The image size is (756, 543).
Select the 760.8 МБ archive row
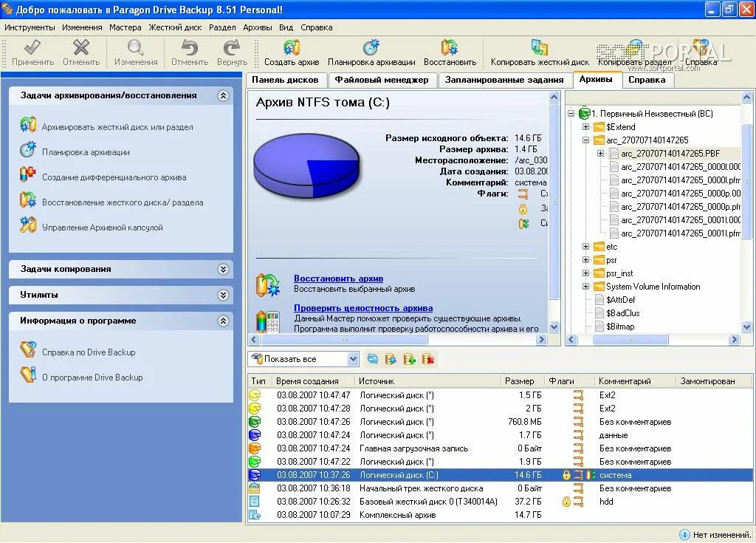point(500,422)
